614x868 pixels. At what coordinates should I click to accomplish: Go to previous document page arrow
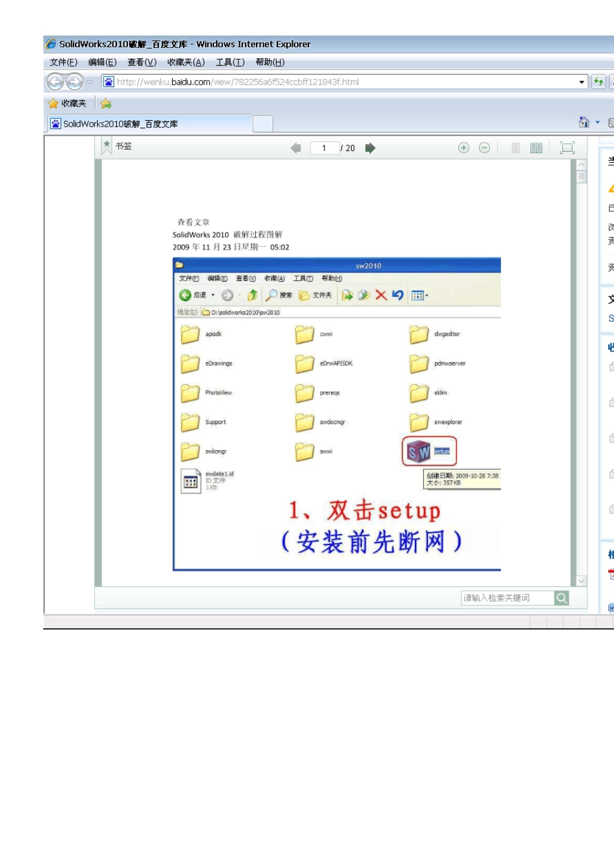point(296,148)
